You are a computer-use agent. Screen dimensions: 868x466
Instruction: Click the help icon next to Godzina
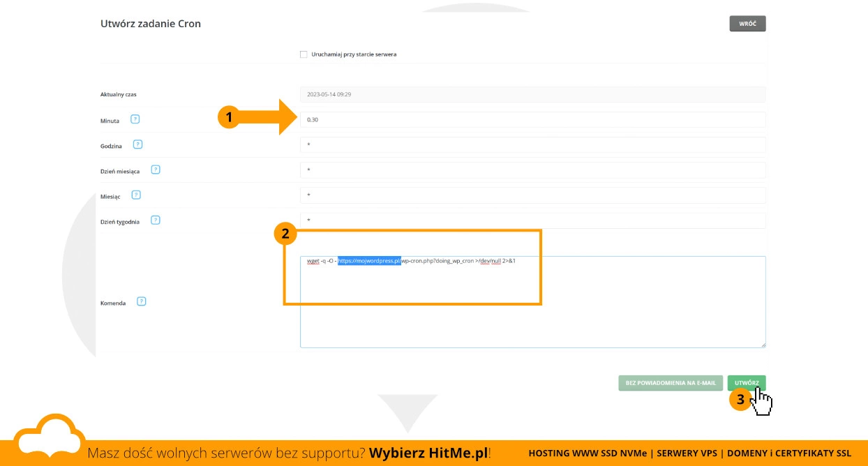(x=137, y=144)
